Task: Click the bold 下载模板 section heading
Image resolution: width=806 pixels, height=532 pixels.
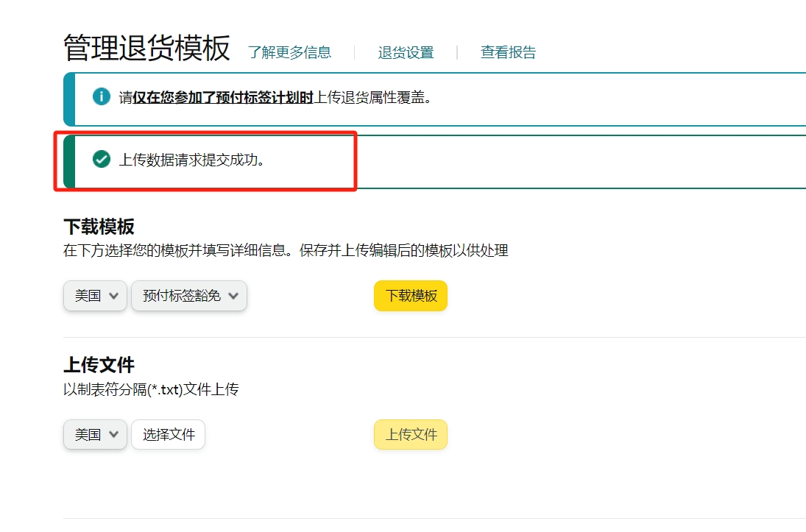Action: click(x=99, y=226)
